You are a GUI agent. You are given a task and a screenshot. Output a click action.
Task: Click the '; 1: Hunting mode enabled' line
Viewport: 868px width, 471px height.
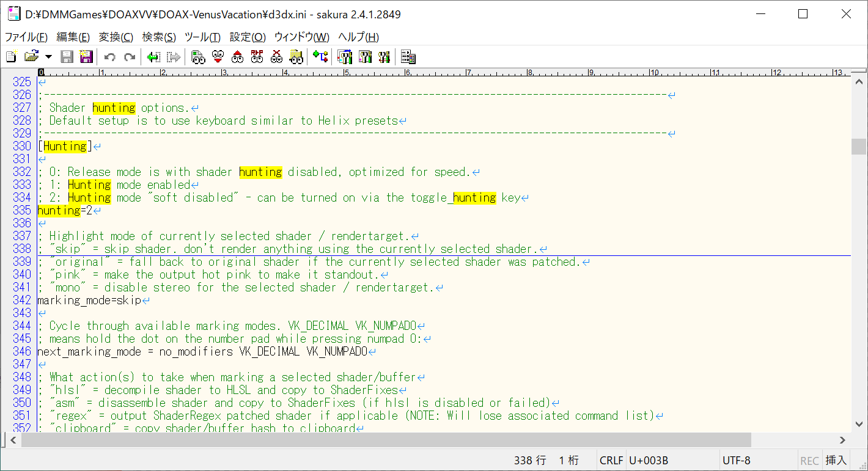[114, 185]
